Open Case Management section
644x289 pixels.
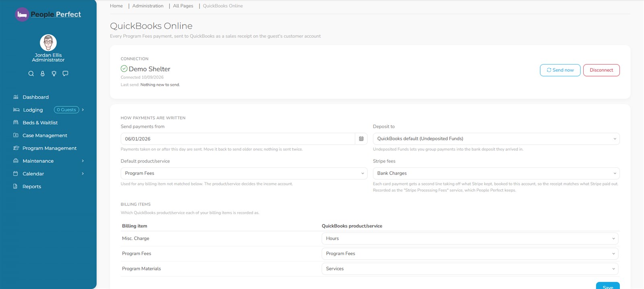click(45, 135)
